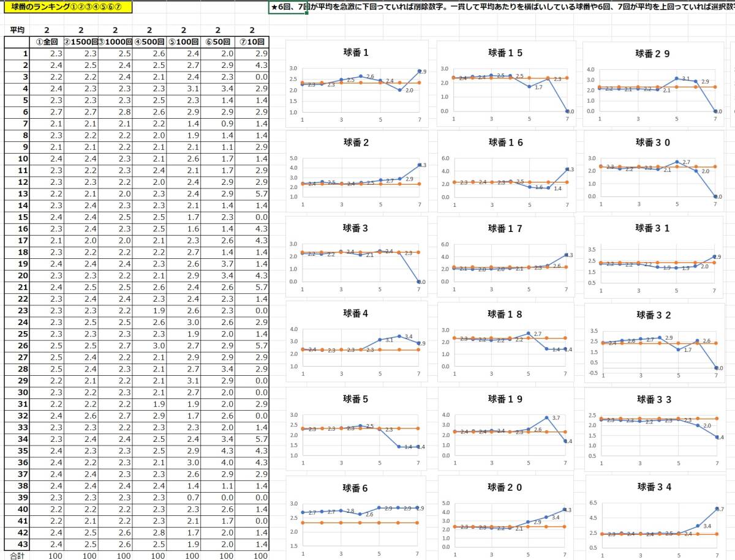
Task: Select the 球番２９ line chart
Action: 654,84
